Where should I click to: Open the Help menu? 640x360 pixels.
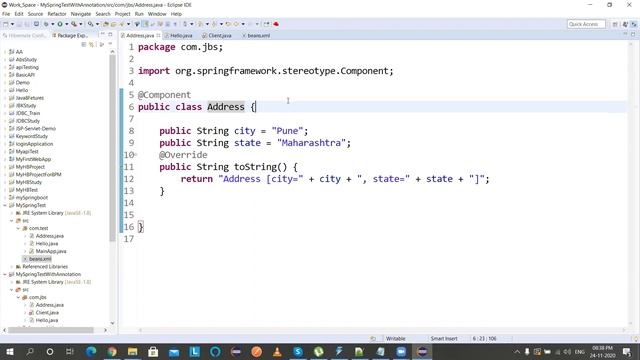coord(176,14)
